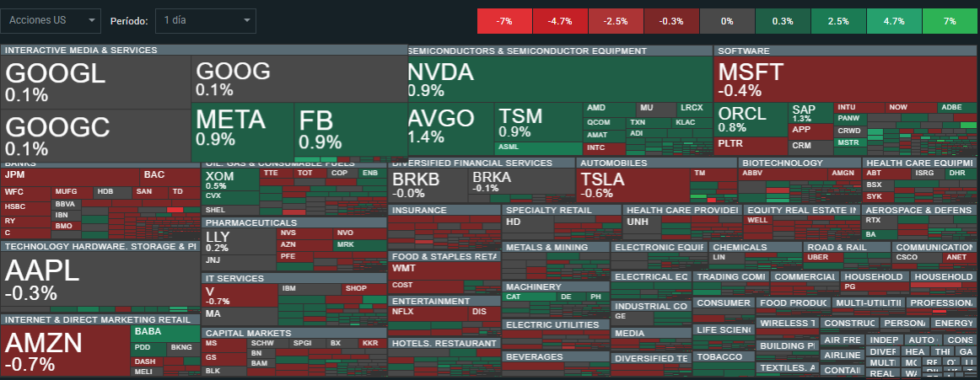The height and width of the screenshot is (380, 980).
Task: Click the ORCL 0.8% tile
Action: point(751,120)
